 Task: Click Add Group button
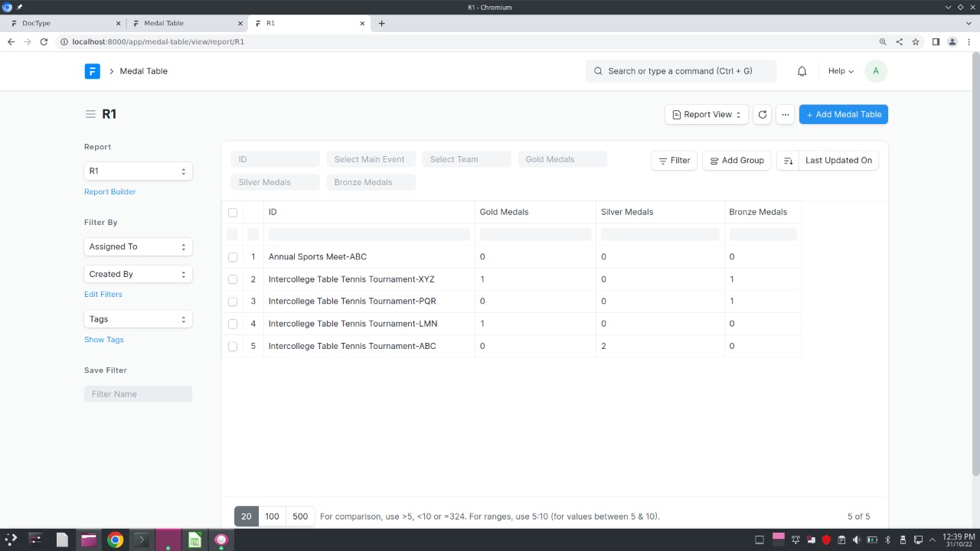[x=737, y=161]
